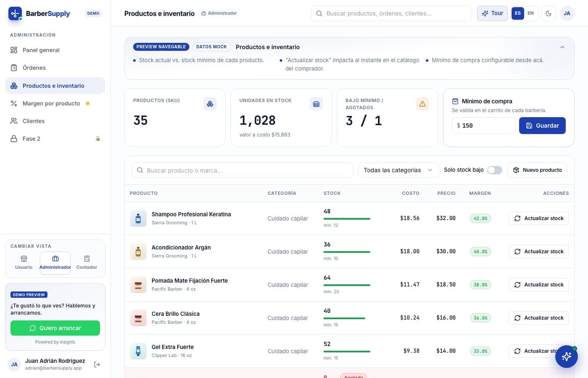Switch language to ES
This screenshot has height=378, width=588.
[x=518, y=13]
